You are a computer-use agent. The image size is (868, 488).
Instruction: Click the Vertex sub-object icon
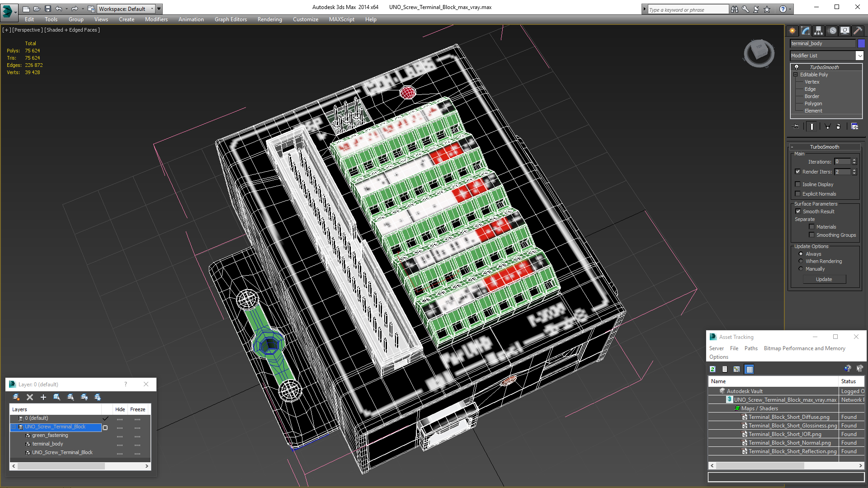pyautogui.click(x=812, y=82)
